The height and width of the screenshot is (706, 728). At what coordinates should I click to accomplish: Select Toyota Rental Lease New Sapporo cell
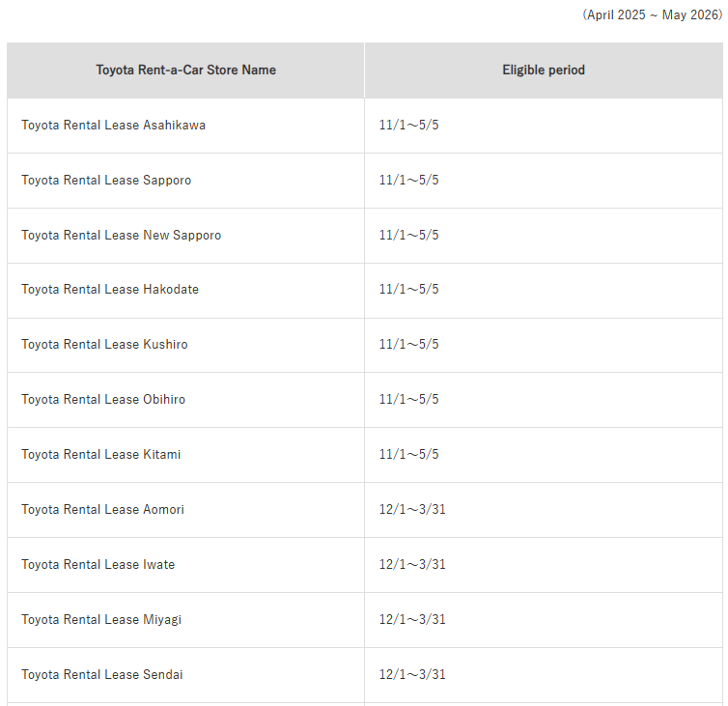(x=121, y=236)
